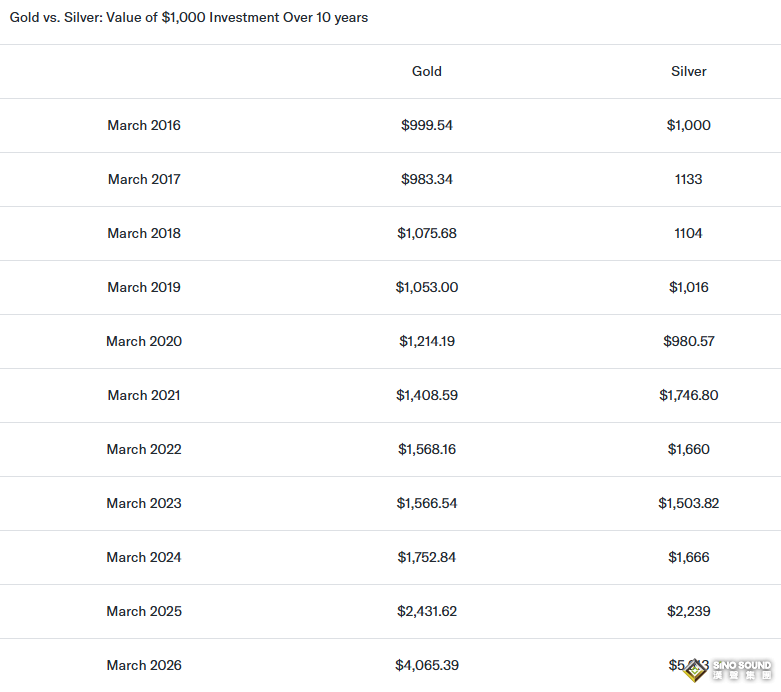The height and width of the screenshot is (692, 781).
Task: Click the March 2024 row label
Action: pyautogui.click(x=144, y=557)
